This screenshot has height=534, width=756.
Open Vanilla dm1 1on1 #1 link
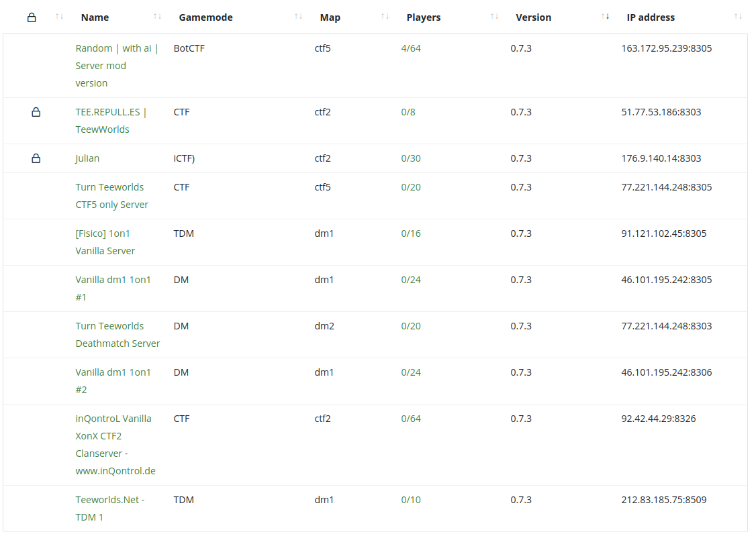113,288
